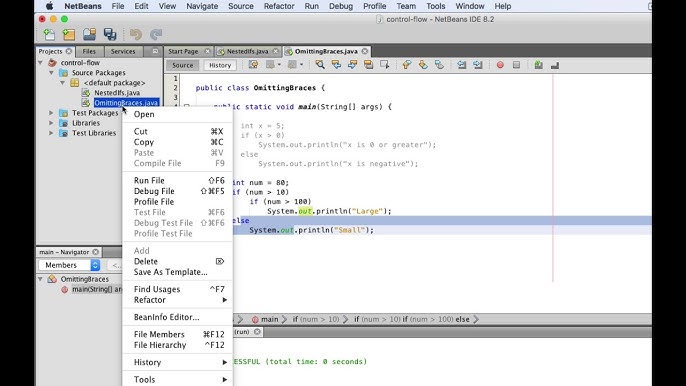
Task: Click the red macro record icon
Action: [x=500, y=65]
